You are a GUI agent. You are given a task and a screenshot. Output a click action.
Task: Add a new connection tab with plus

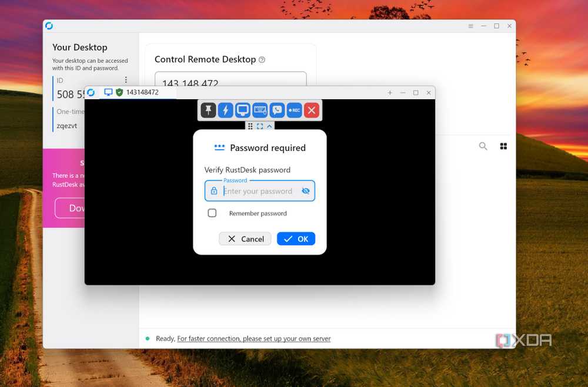point(390,93)
